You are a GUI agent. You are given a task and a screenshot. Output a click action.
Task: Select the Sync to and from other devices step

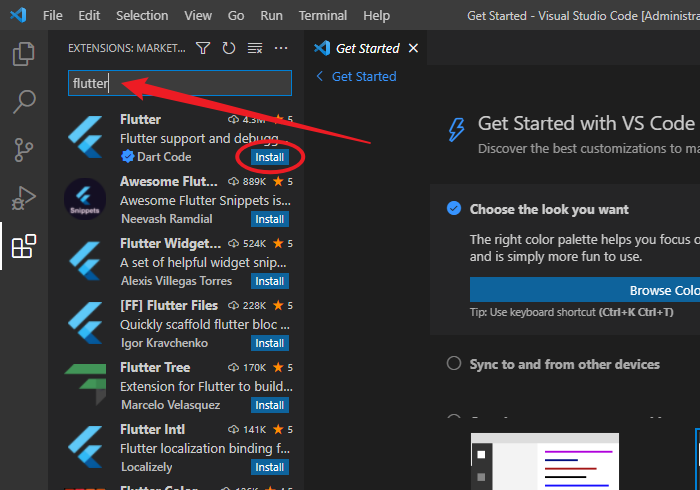564,364
